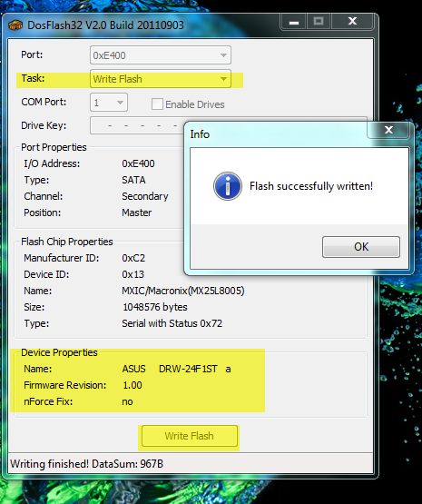Viewport: 422px width, 504px height.
Task: Click the I/O Address value 0xE400
Action: click(x=138, y=163)
